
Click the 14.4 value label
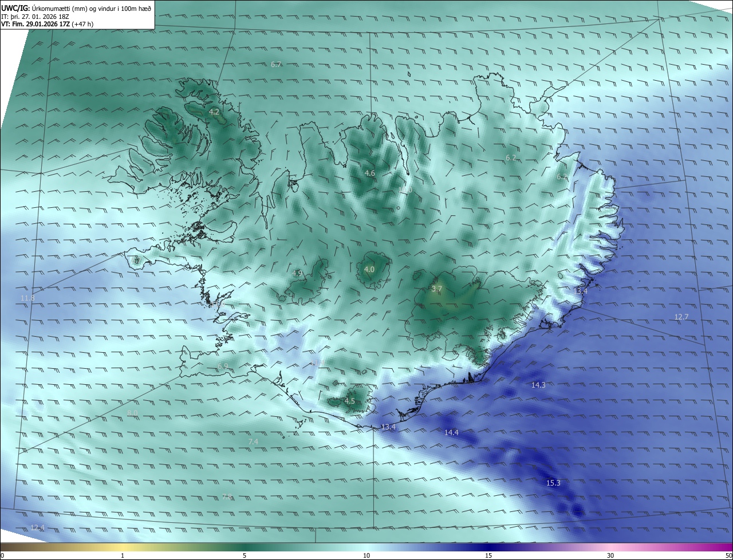click(452, 433)
